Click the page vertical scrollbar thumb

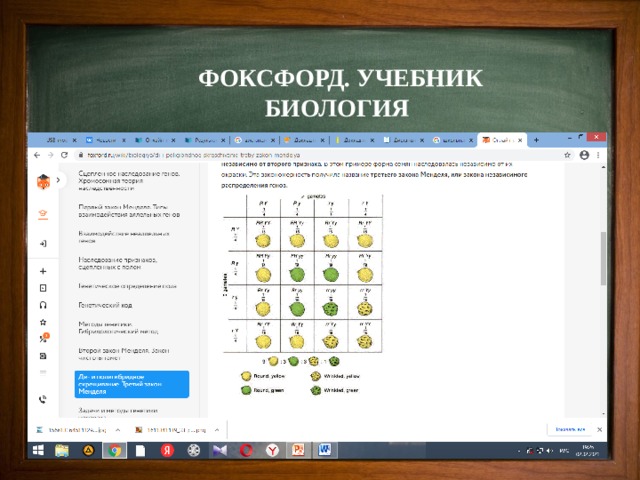click(x=603, y=258)
